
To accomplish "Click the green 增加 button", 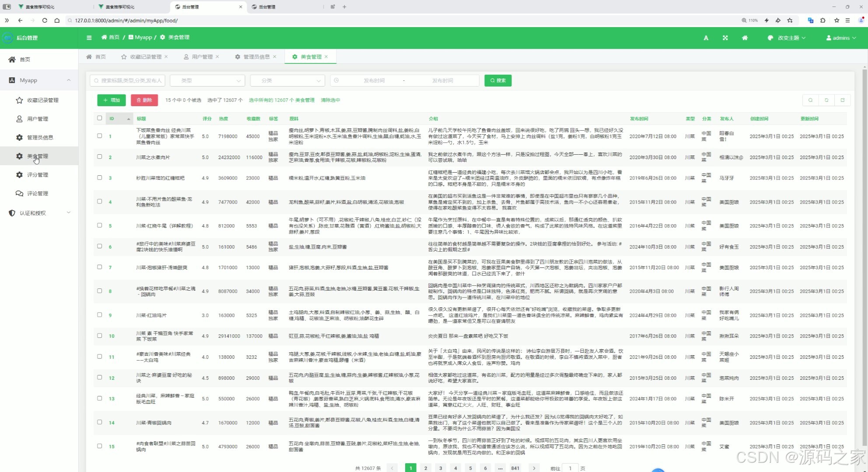I will pyautogui.click(x=112, y=100).
